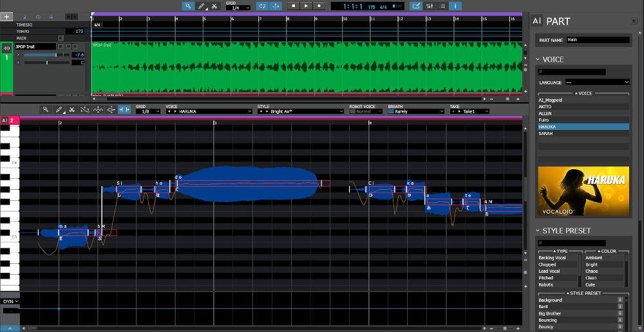The height and width of the screenshot is (332, 644).
Task: Show info for the Big Brother preset
Action: tap(620, 313)
